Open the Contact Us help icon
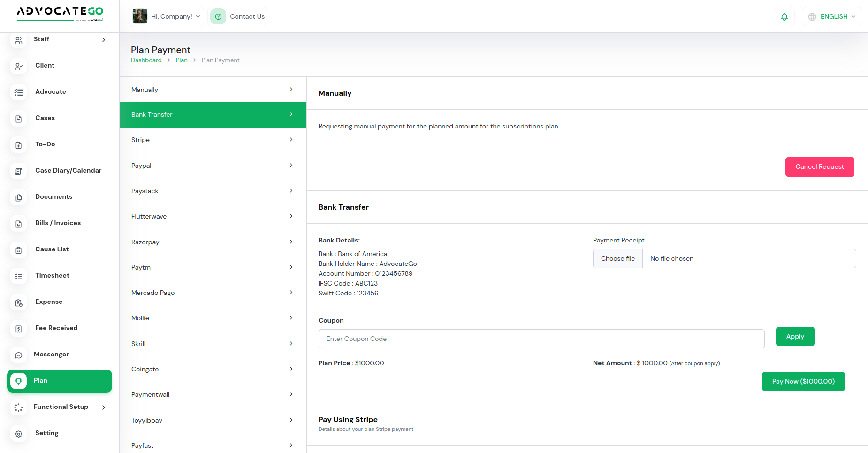868x453 pixels. click(218, 16)
